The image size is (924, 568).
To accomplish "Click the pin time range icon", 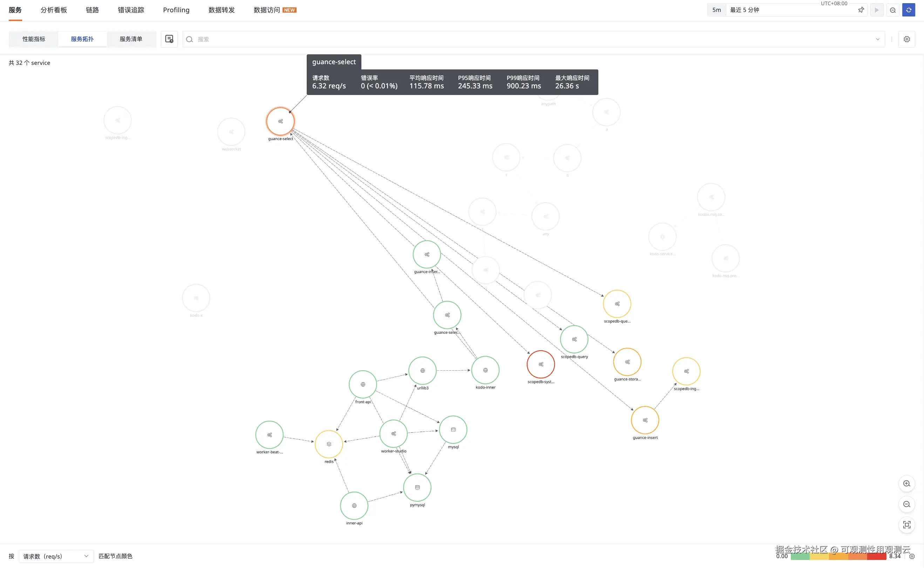I will 861,10.
